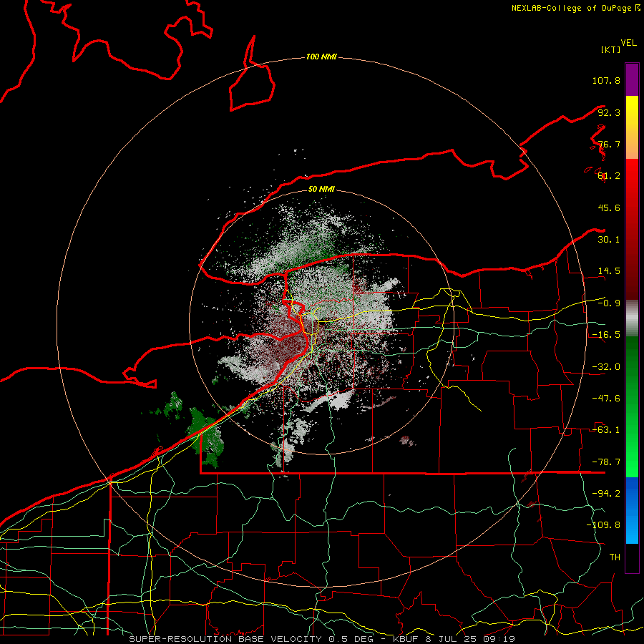The image size is (644, 644).
Task: Click the blue segment of velocity color bar
Action: (x=632, y=510)
